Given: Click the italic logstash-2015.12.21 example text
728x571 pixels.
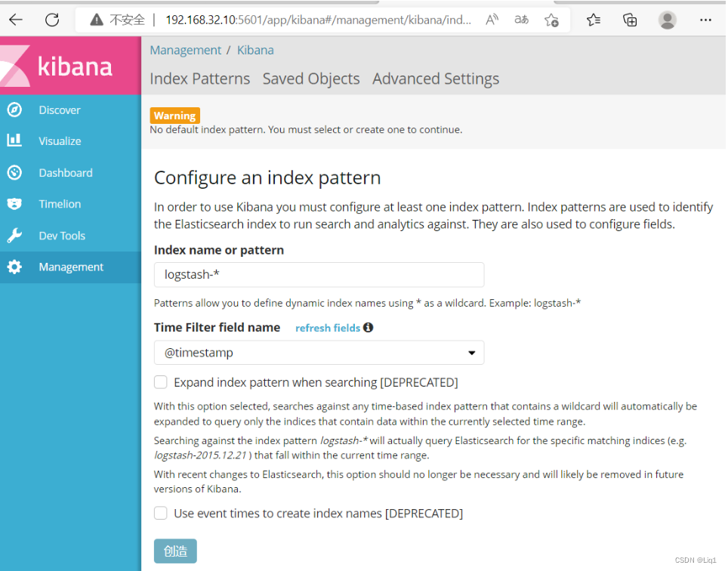Looking at the screenshot, I should [x=200, y=455].
